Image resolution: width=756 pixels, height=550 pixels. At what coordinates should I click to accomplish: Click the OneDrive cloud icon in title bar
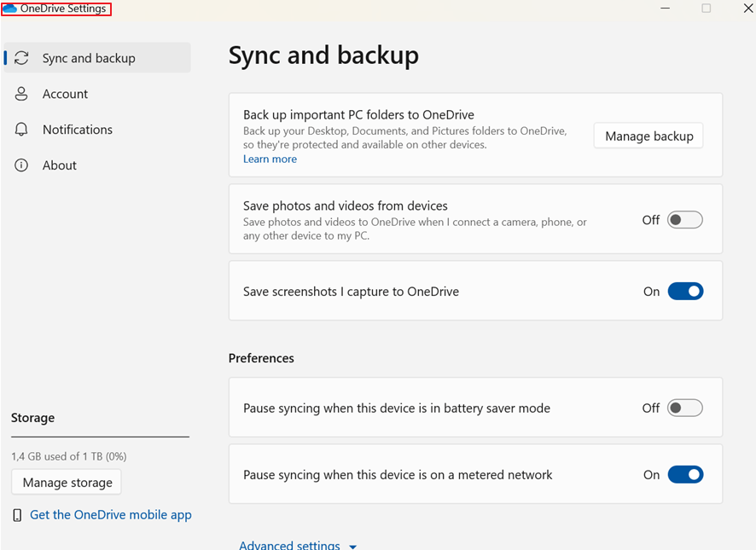pos(10,9)
